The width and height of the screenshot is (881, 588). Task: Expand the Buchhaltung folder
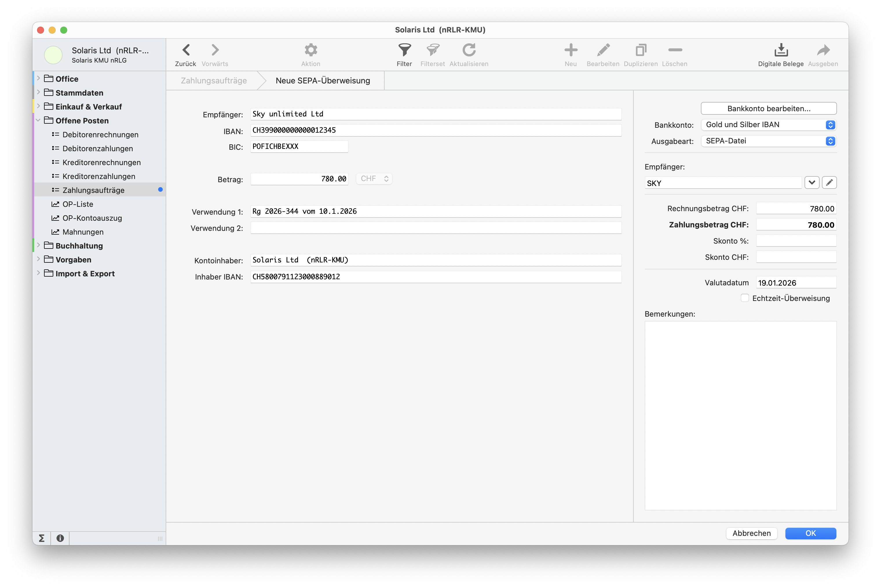(x=38, y=246)
